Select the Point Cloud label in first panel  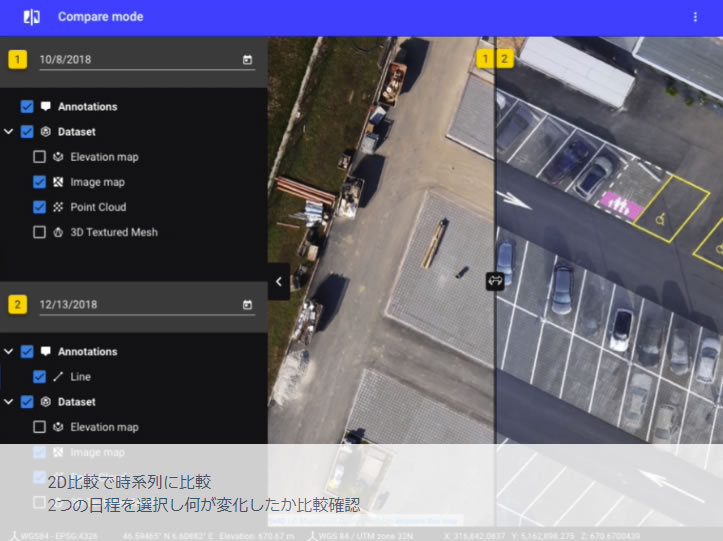click(x=98, y=207)
